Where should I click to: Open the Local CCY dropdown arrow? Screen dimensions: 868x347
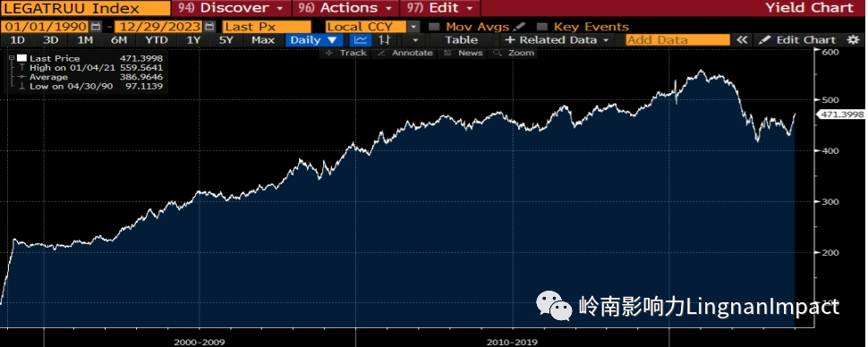(414, 27)
